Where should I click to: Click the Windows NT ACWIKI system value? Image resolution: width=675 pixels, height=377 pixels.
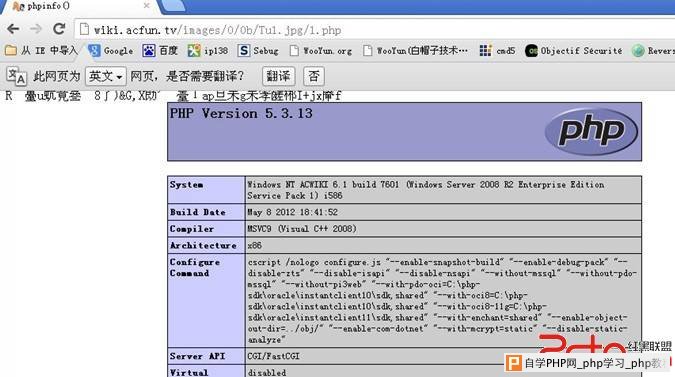[x=425, y=190]
